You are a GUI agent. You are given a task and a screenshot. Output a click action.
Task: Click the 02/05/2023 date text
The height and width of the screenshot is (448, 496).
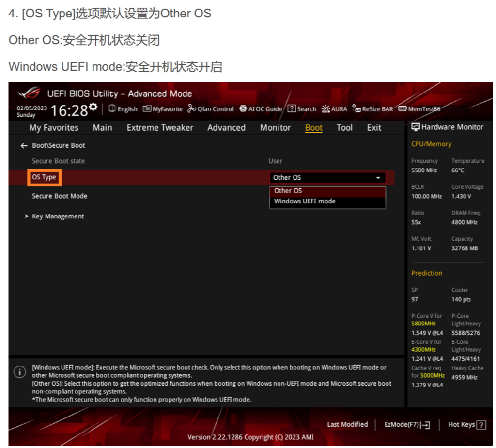pyautogui.click(x=31, y=108)
